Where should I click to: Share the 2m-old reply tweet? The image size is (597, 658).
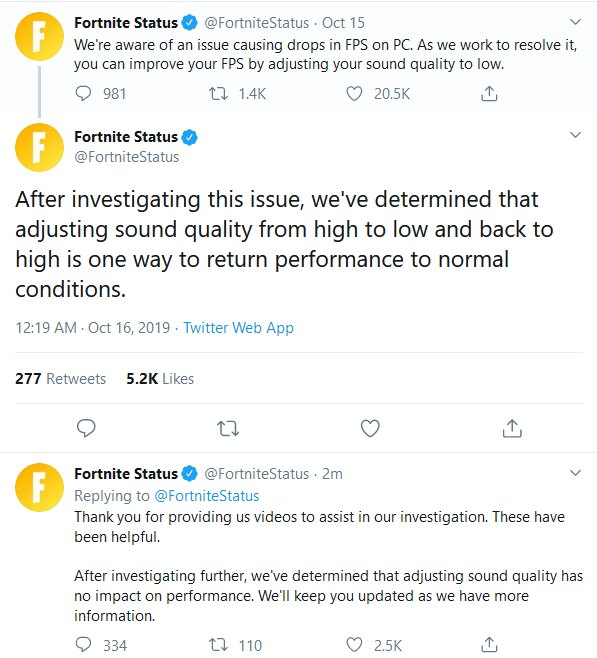click(489, 645)
